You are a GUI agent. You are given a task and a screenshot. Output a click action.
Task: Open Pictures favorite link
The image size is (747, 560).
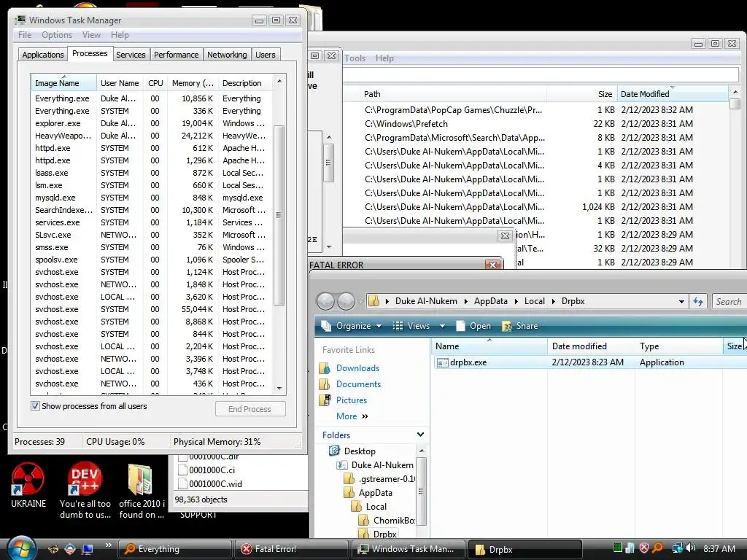352,400
